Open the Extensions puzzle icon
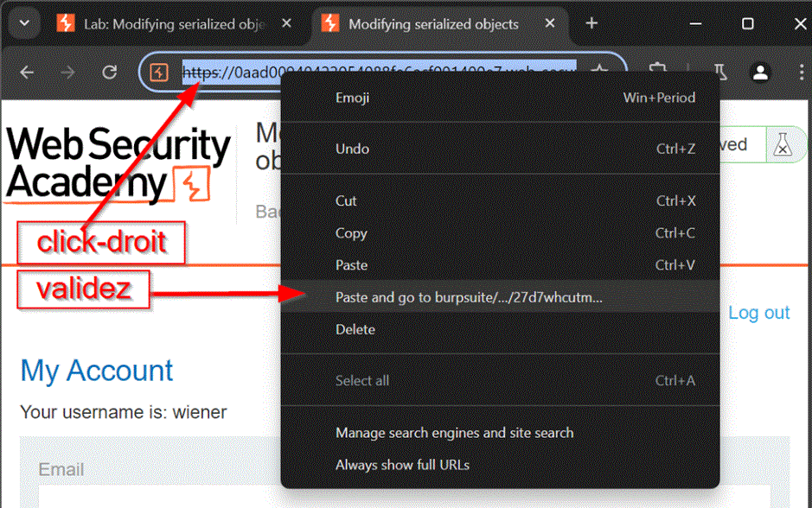Screen dimensions: 812x508 [x=658, y=73]
